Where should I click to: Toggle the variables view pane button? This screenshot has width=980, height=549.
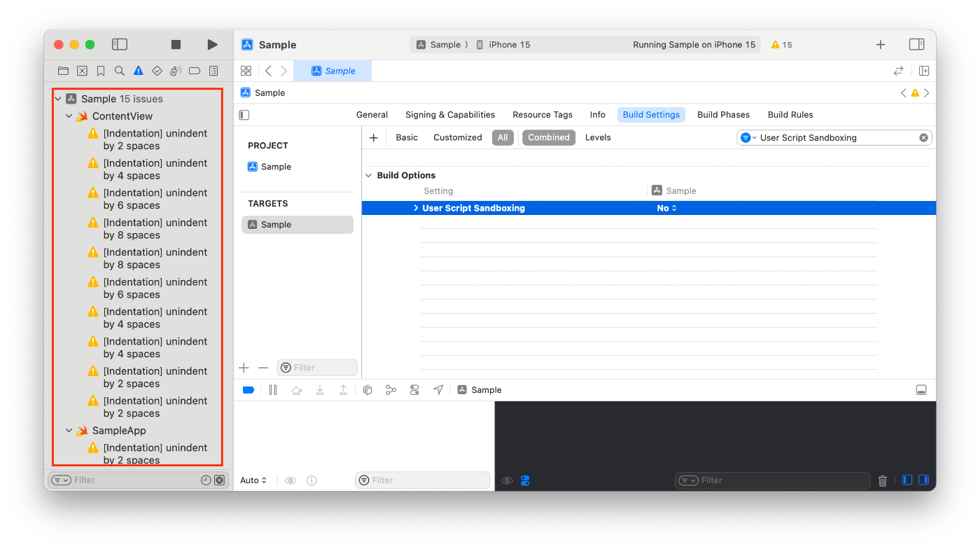(x=907, y=480)
